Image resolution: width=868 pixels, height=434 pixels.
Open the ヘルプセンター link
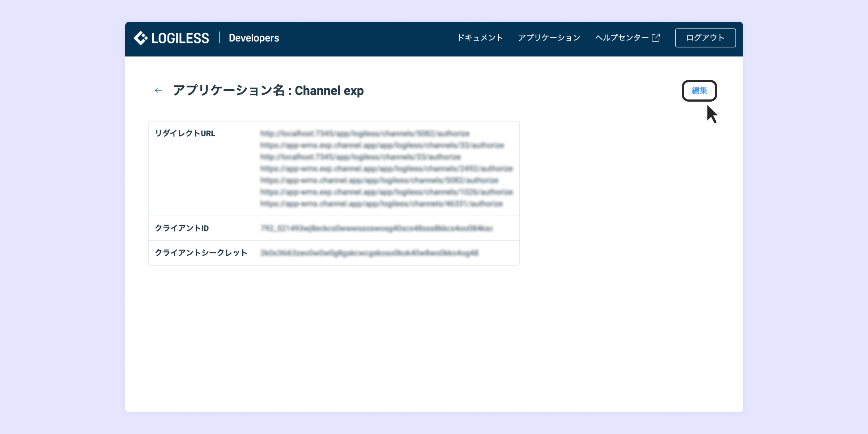point(622,38)
